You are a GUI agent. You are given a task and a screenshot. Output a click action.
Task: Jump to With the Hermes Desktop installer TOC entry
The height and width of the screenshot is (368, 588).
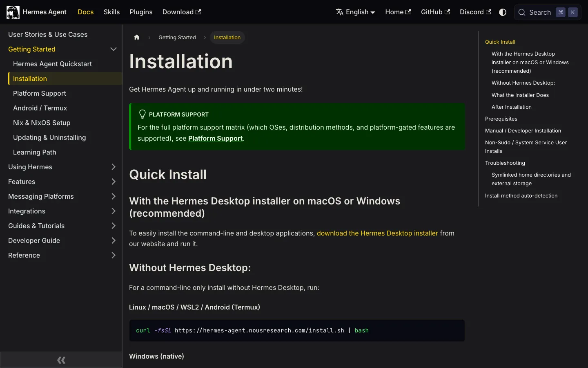(530, 62)
